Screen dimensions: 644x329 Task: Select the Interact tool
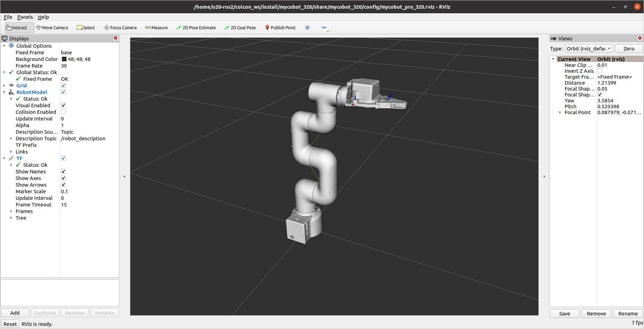coord(17,28)
